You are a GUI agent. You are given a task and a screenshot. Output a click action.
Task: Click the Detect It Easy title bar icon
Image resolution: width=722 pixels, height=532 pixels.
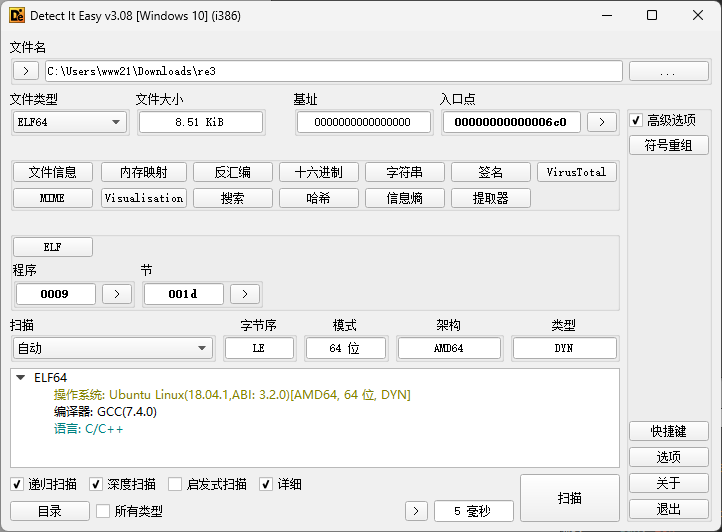tap(17, 15)
